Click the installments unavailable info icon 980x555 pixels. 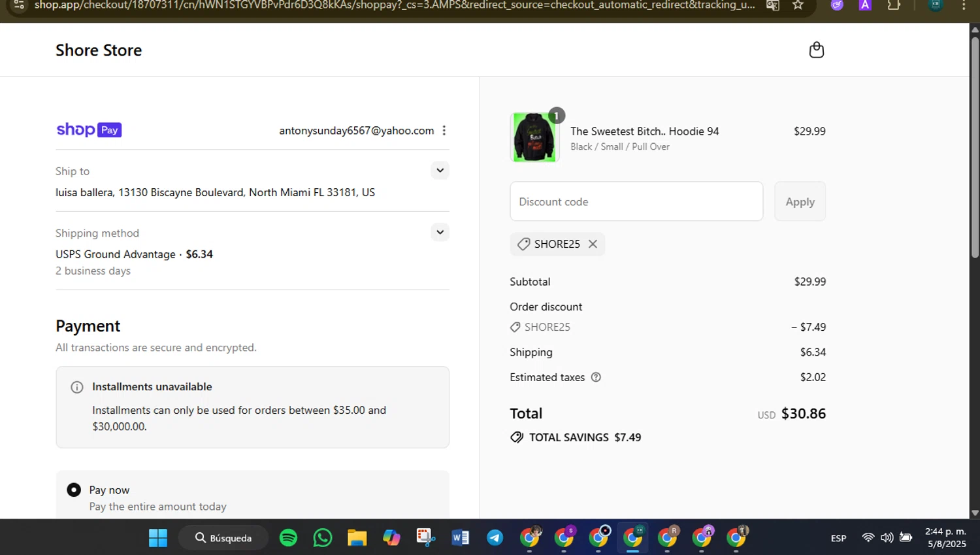77,387
